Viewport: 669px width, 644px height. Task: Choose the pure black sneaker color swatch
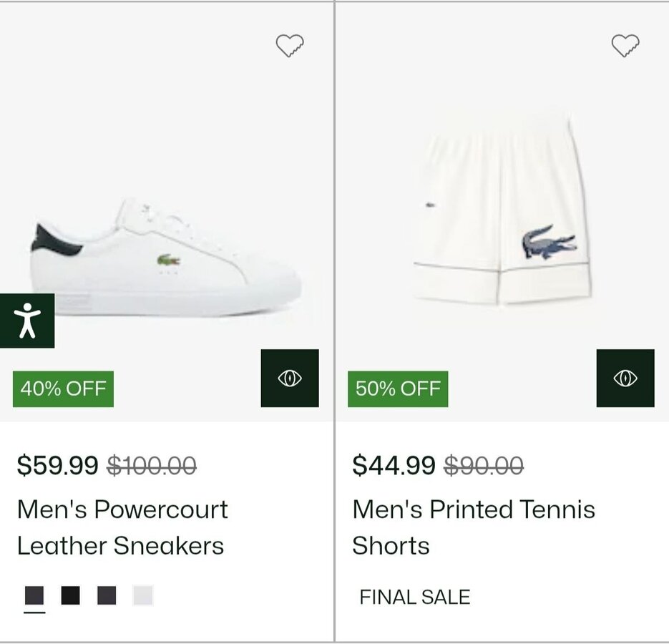(70, 595)
